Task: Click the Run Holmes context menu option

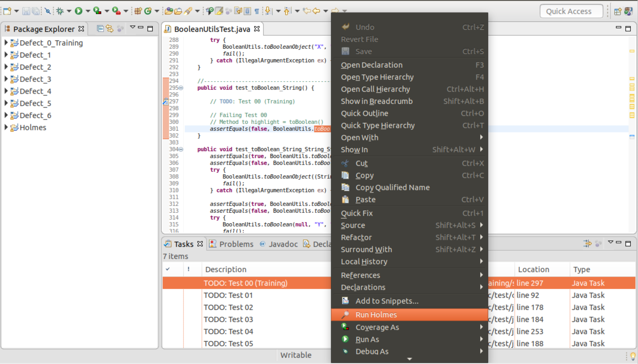Action: click(x=376, y=314)
